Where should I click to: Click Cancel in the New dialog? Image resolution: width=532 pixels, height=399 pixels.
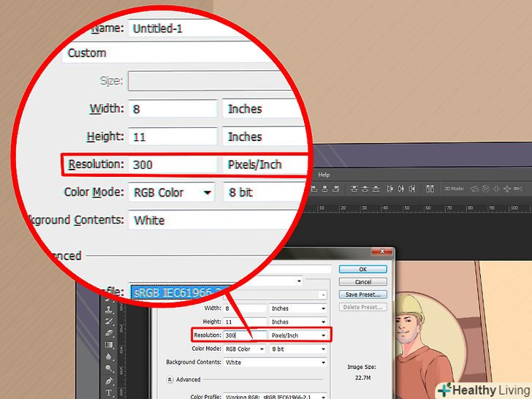pos(362,281)
